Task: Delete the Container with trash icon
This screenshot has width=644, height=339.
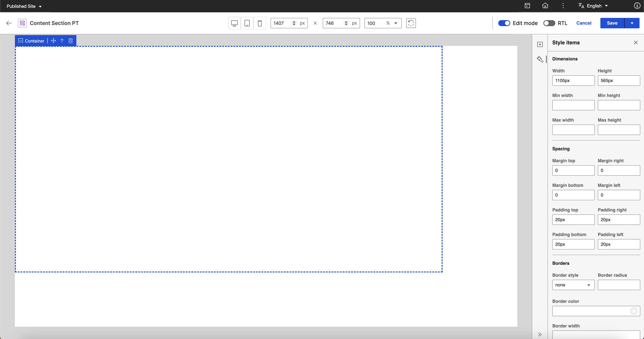Action: (70, 41)
